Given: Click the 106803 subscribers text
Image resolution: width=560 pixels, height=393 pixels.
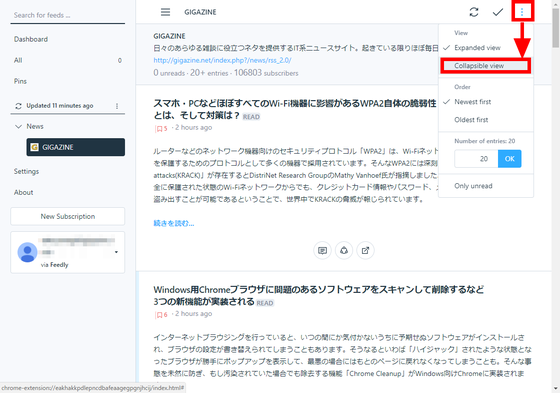Looking at the screenshot, I should [266, 73].
